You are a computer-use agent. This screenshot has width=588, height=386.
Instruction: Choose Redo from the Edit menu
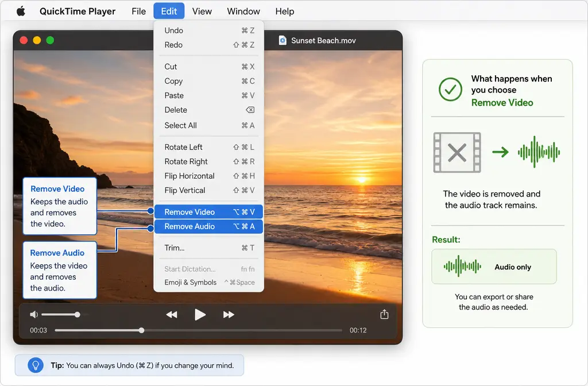209,45
